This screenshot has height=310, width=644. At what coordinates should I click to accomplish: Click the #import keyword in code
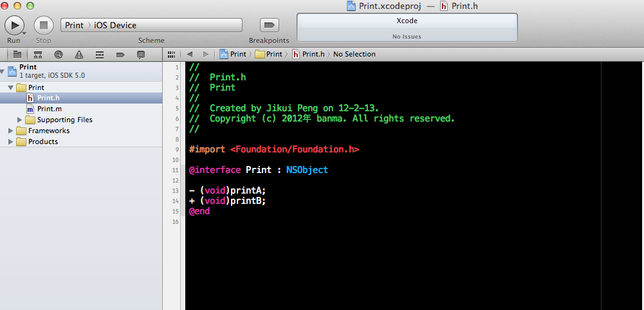pyautogui.click(x=207, y=149)
